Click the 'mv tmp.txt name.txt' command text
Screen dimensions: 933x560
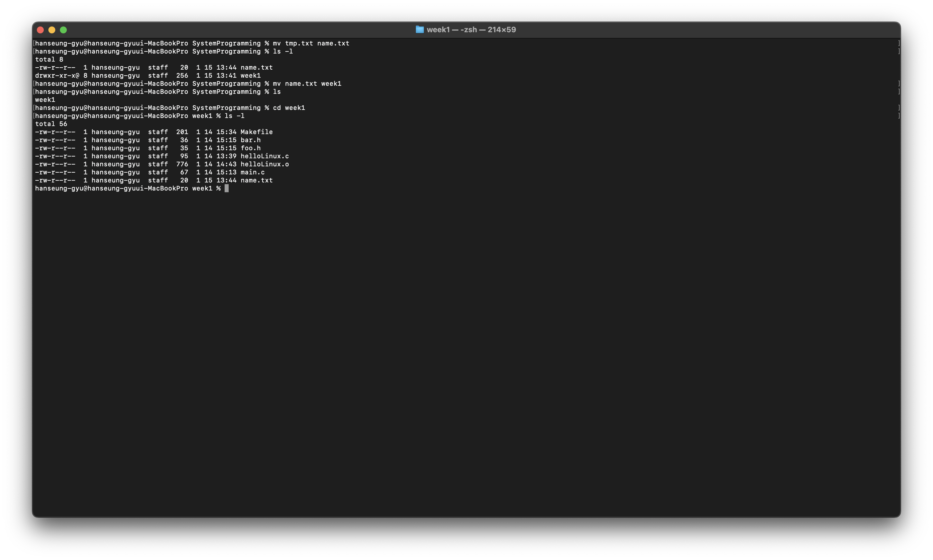311,43
